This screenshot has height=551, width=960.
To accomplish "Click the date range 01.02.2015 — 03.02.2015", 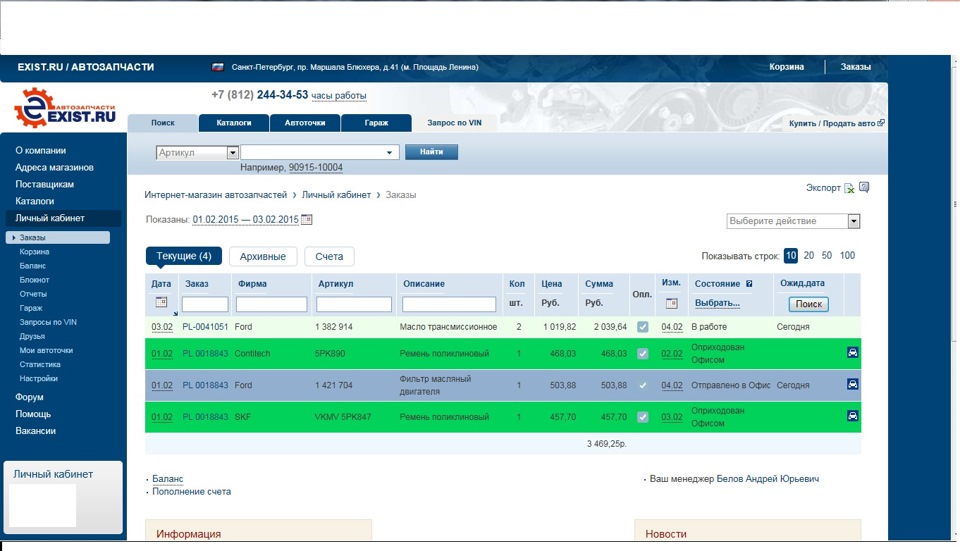I will click(246, 219).
